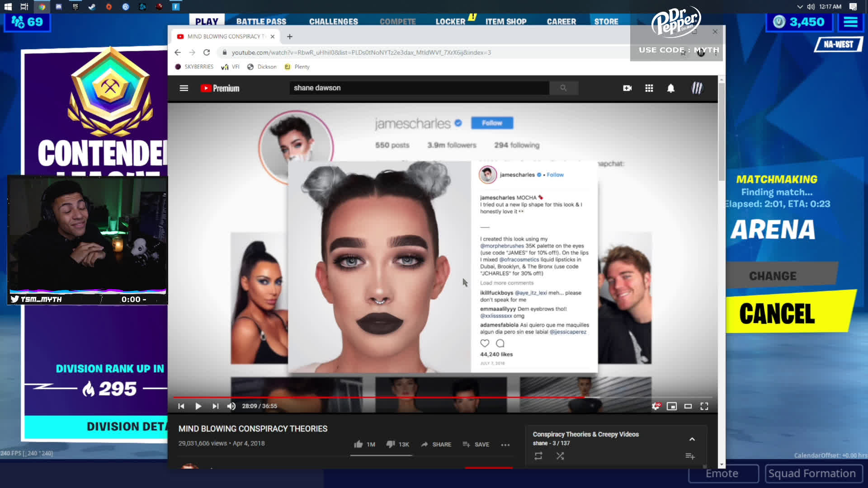This screenshot has height=488, width=868.
Task: Open the YouTube create video camera icon
Action: pos(627,88)
